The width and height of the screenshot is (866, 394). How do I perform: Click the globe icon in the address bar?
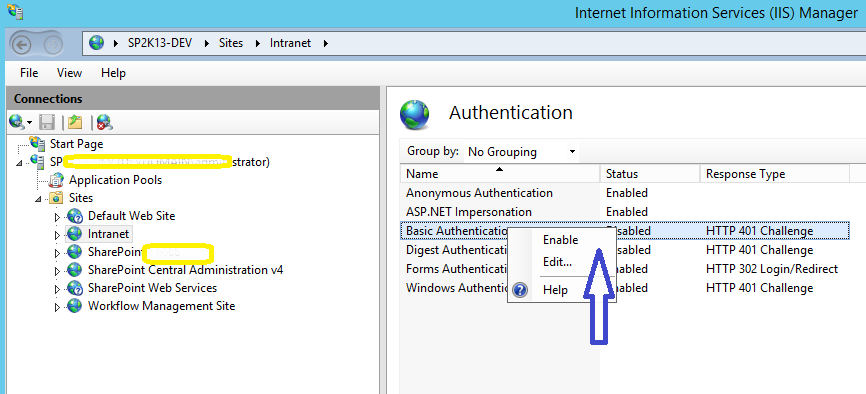(97, 43)
